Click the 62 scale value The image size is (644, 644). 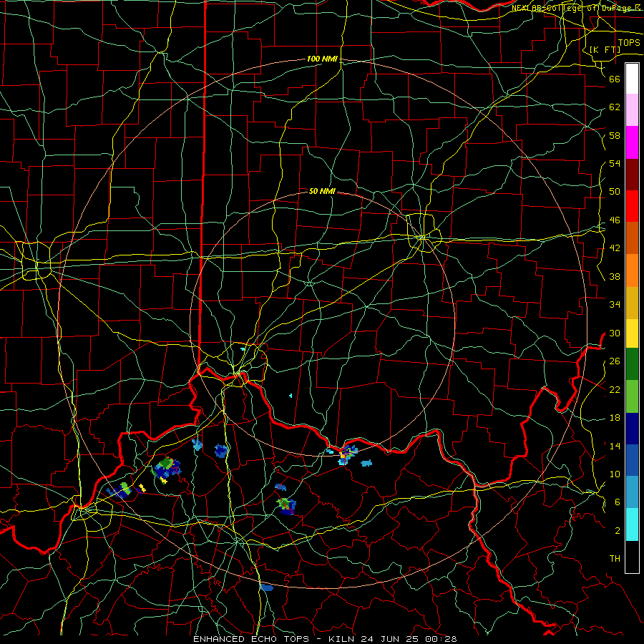click(615, 107)
